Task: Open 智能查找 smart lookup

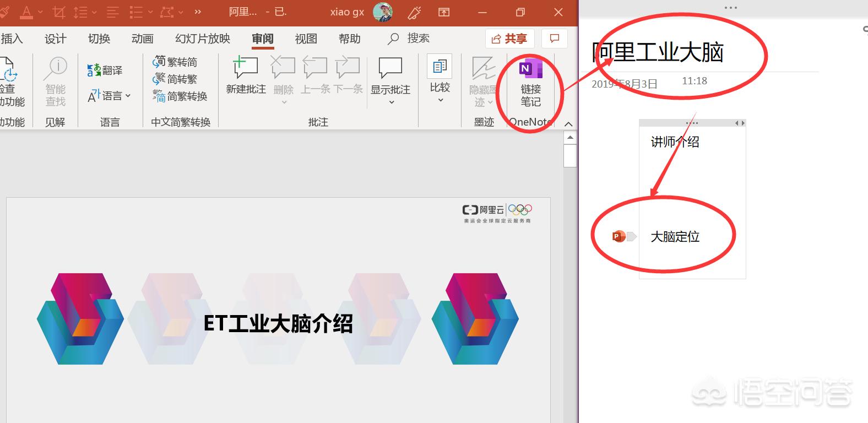Action: tap(56, 82)
